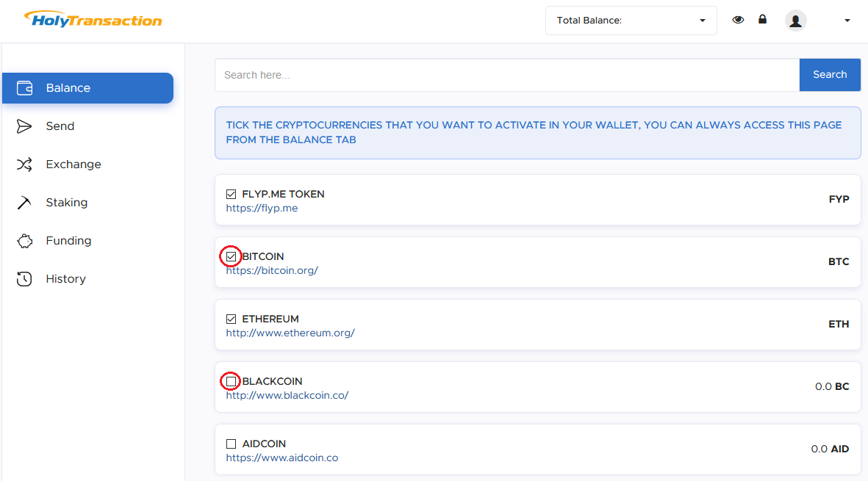Viewport: 868px width, 481px height.
Task: Click the blue Search button
Action: coord(830,75)
